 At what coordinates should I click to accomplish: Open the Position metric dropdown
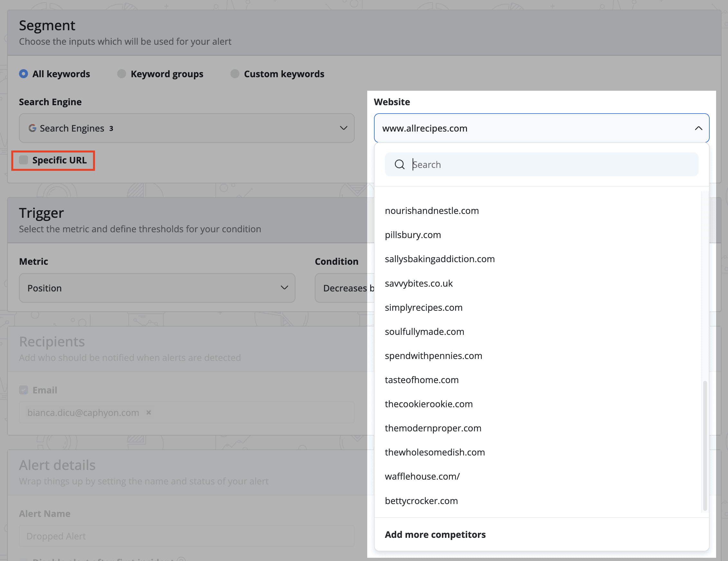(x=157, y=288)
